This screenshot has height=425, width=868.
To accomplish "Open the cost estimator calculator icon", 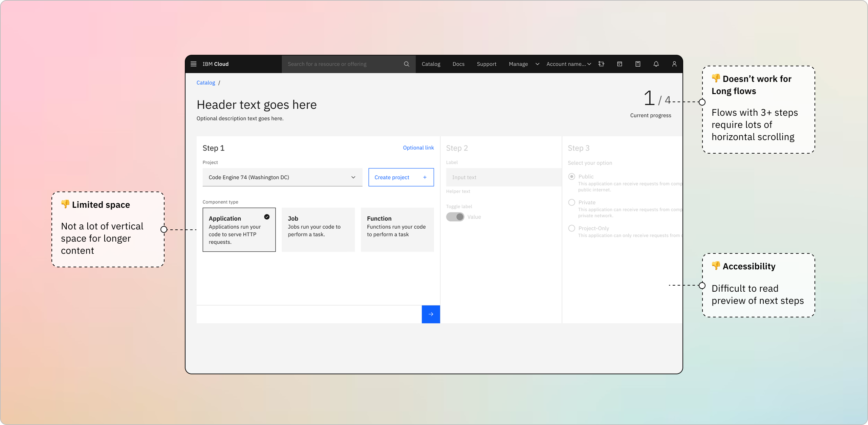I will (638, 64).
